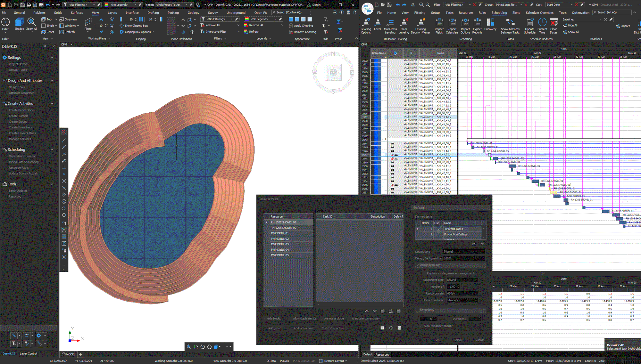The width and height of the screenshot is (641, 364).
Task: Click the Resource Paths scheduling icon
Action: tap(18, 167)
